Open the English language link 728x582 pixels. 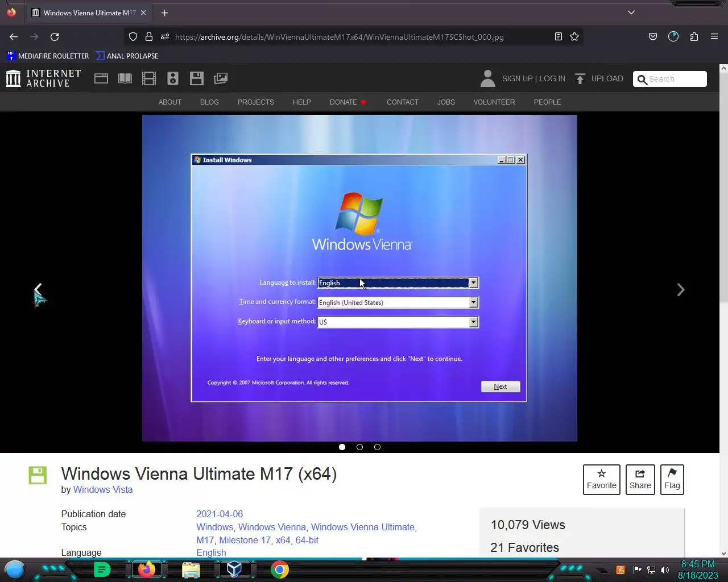tap(211, 552)
